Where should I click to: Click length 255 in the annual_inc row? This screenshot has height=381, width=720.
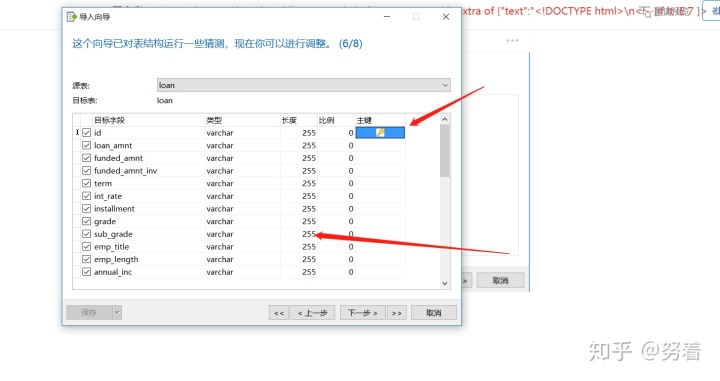(309, 272)
